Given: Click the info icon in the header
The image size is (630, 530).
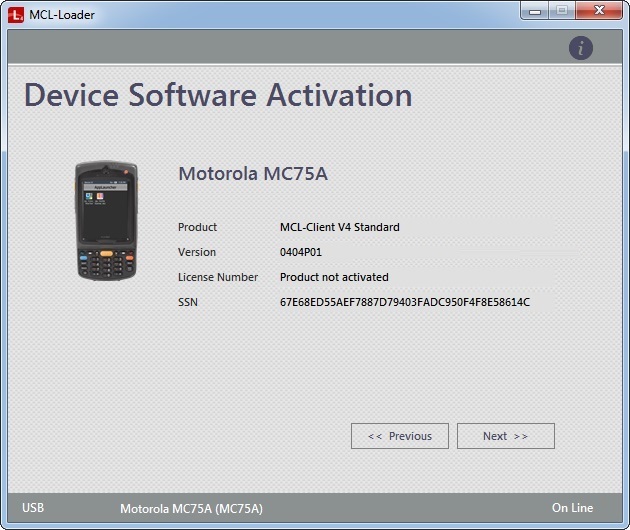Looking at the screenshot, I should [x=581, y=48].
